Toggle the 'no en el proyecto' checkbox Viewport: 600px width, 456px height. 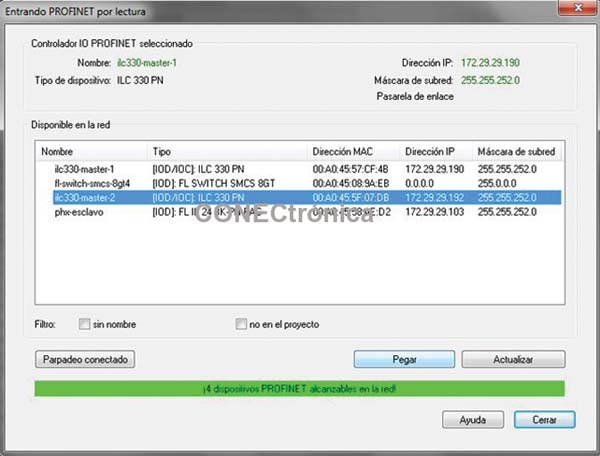(x=240, y=324)
